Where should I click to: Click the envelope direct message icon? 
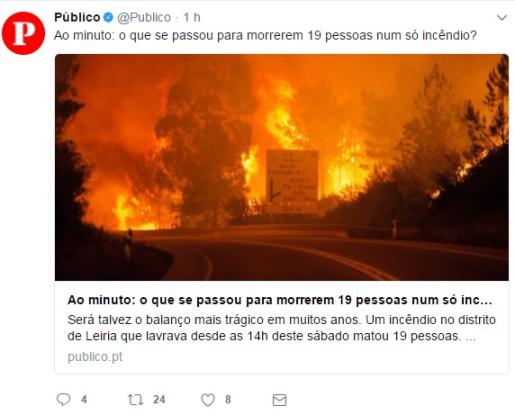(x=279, y=400)
